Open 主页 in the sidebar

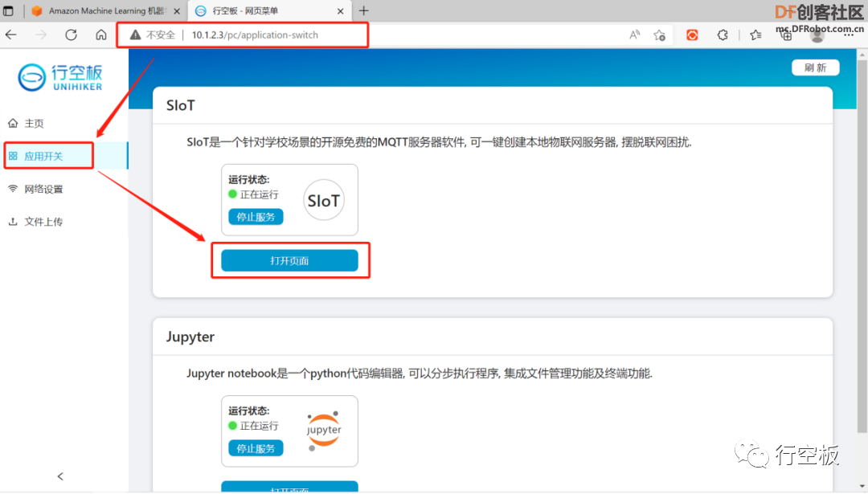63,124
